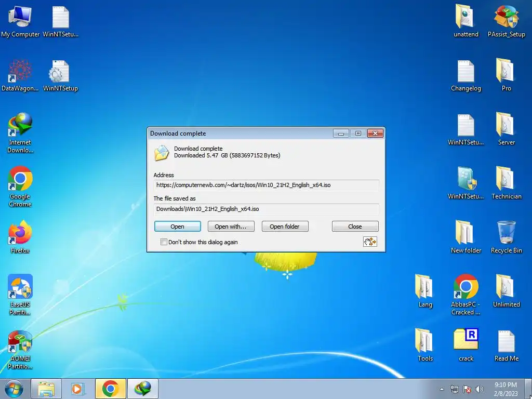Click the Close button in download dialog
This screenshot has width=532, height=399.
click(355, 227)
